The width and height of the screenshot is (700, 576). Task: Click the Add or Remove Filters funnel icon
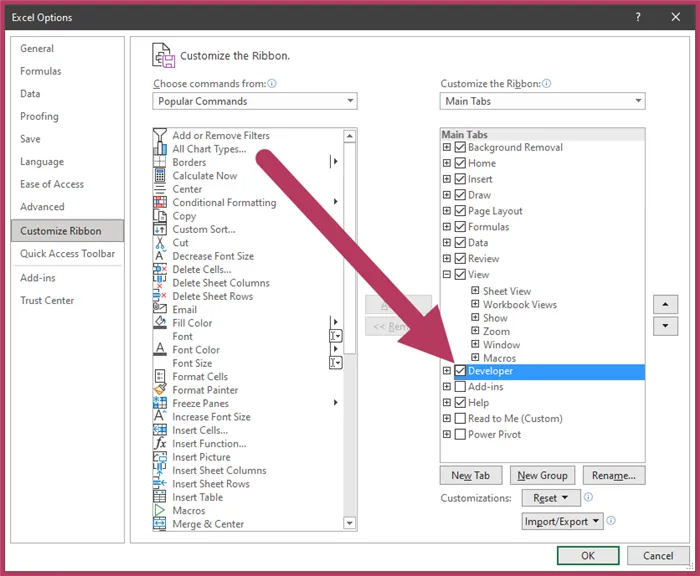pyautogui.click(x=160, y=136)
